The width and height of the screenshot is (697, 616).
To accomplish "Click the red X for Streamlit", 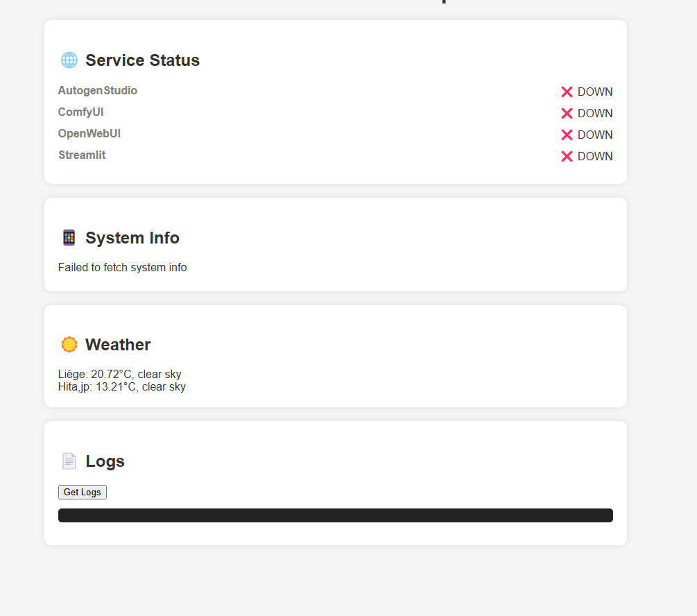I will point(567,156).
